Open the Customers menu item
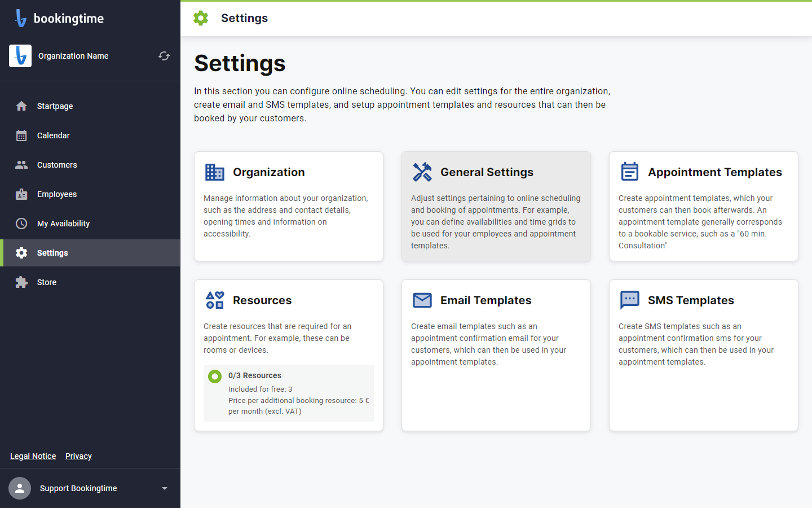Viewport: 812px width, 508px height. coord(90,165)
